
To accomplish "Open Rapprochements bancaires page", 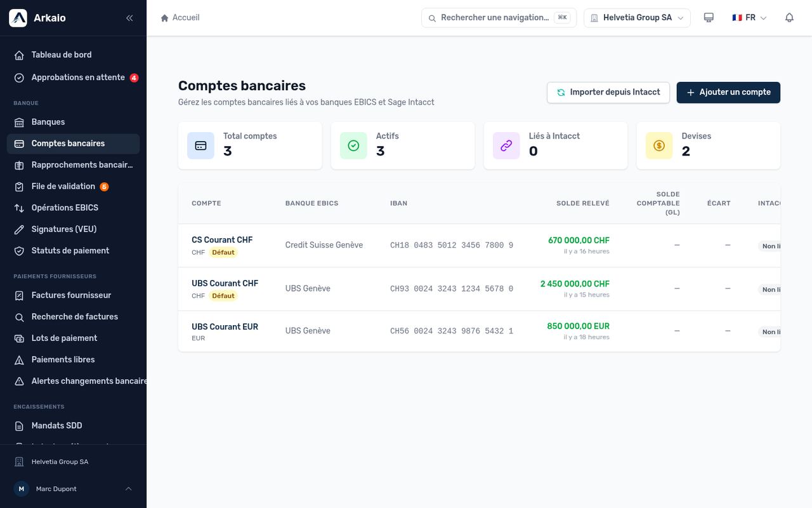I will [73, 165].
